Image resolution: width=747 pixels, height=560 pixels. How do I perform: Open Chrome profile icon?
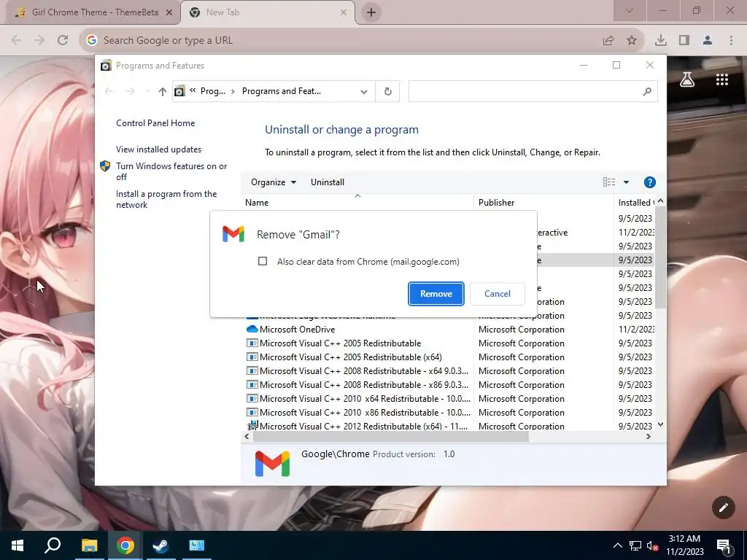(x=708, y=41)
